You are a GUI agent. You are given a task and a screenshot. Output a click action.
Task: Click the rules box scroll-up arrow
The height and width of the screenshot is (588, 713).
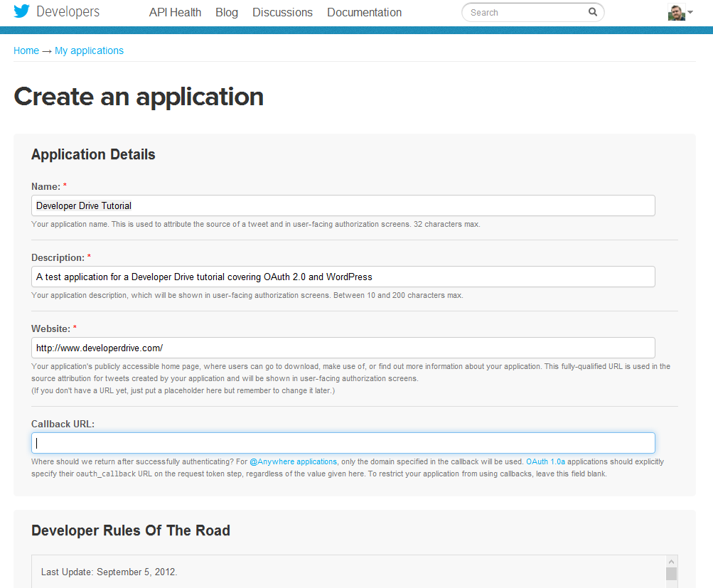671,562
